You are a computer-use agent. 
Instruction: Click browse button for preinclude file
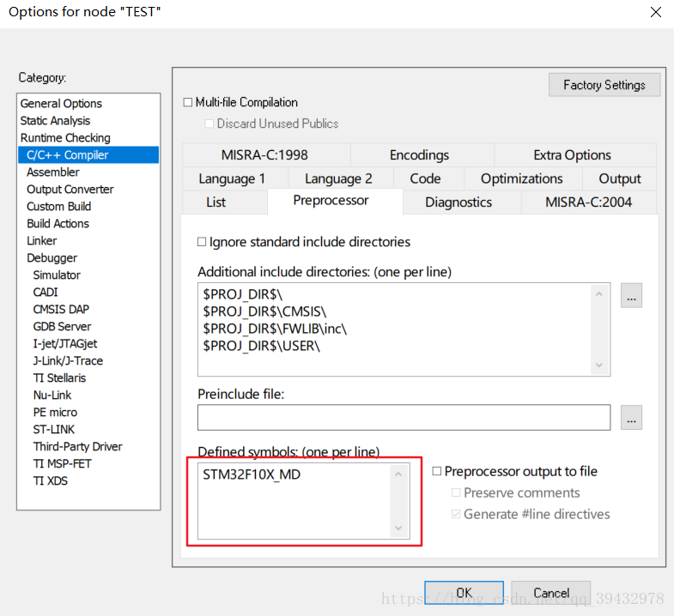(632, 418)
